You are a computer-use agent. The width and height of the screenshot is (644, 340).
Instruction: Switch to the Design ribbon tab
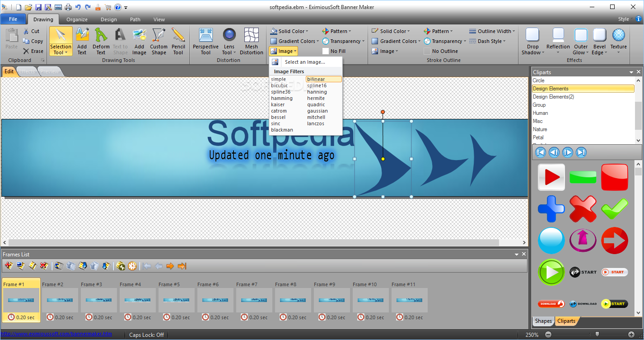[x=108, y=19]
